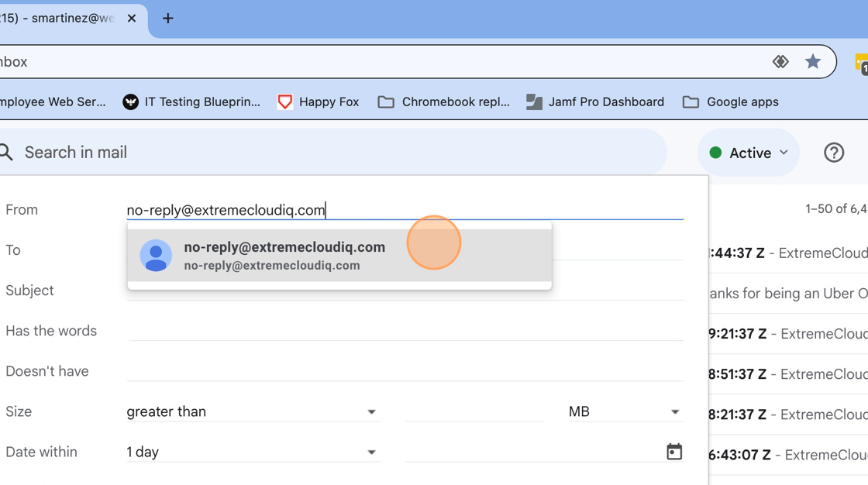Open the email received at 9:21:37 Z
The height and width of the screenshot is (485, 868).
788,334
